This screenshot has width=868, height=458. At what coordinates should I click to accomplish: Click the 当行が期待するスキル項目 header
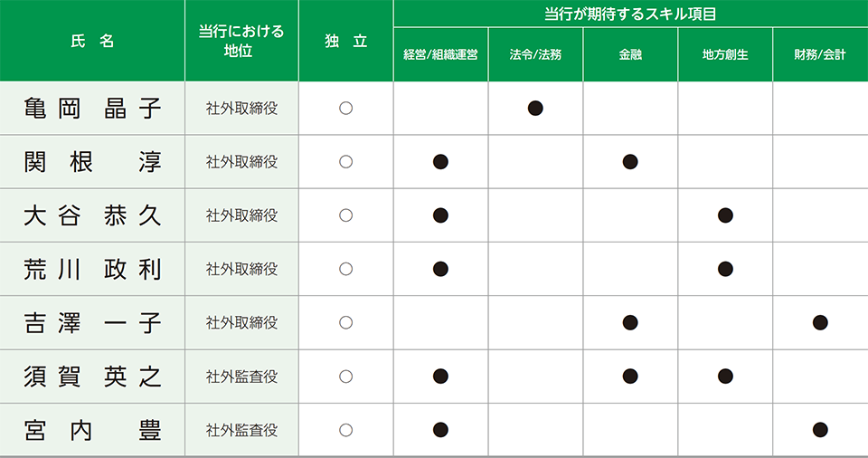point(630,14)
